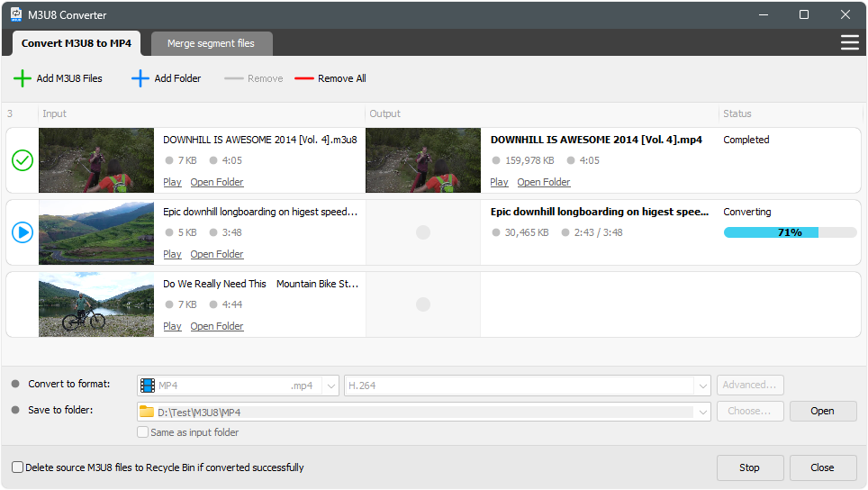
Task: Click the red Remove All icon
Action: point(303,78)
